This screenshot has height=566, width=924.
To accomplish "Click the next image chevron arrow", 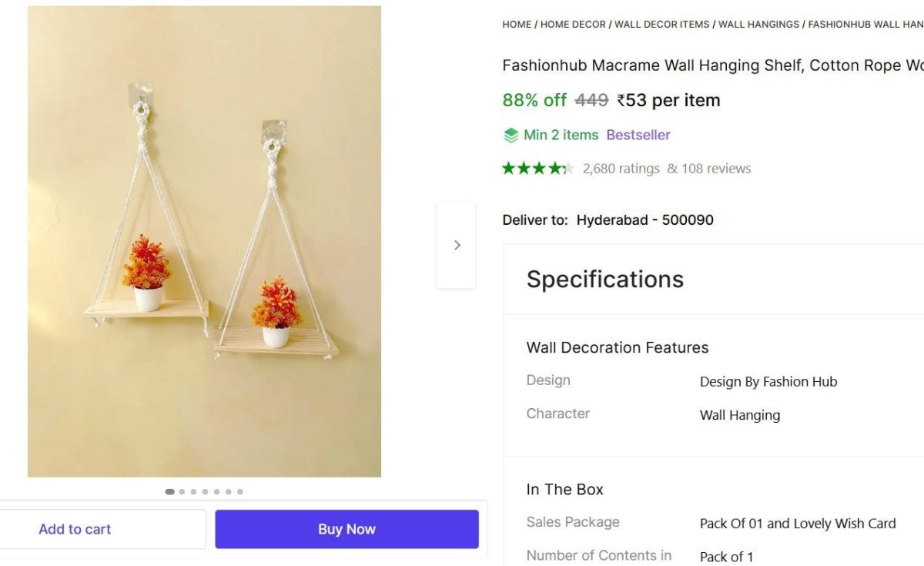I will [x=457, y=245].
